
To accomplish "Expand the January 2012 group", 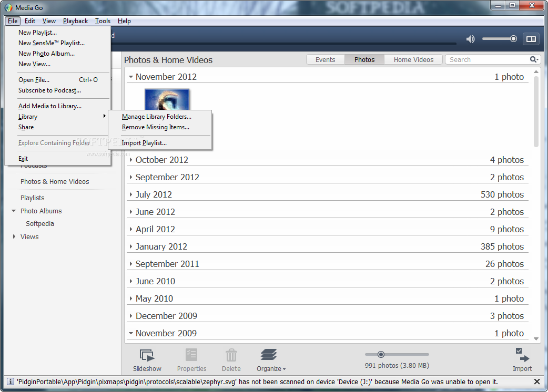I will coord(131,246).
